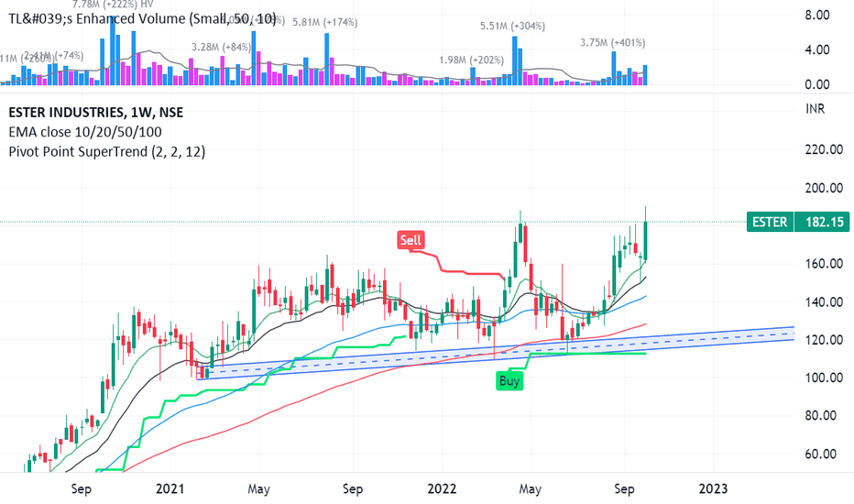Click the 182.15 current price label
This screenshot has height=504, width=854.
(x=822, y=223)
